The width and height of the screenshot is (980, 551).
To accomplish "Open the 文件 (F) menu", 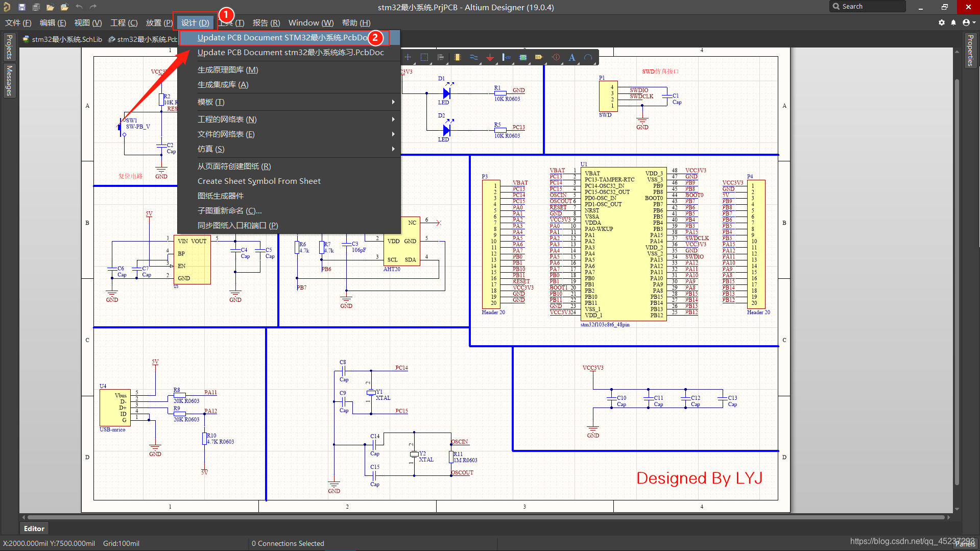I will (x=18, y=22).
